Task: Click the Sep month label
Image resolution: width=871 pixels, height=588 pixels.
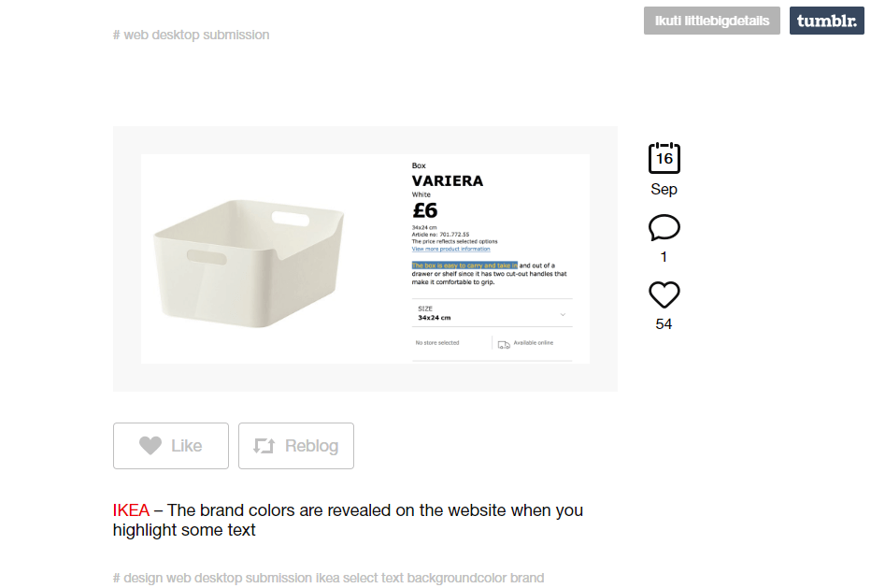Action: point(664,189)
